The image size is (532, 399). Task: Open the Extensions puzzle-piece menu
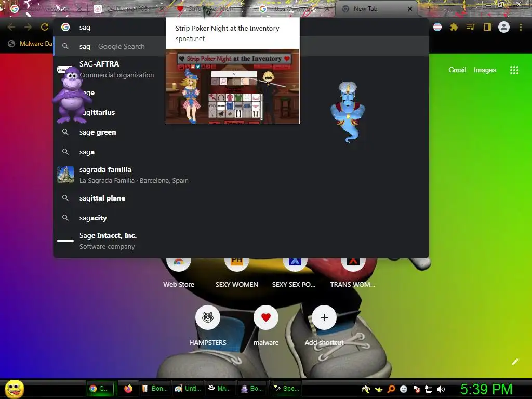pyautogui.click(x=454, y=27)
